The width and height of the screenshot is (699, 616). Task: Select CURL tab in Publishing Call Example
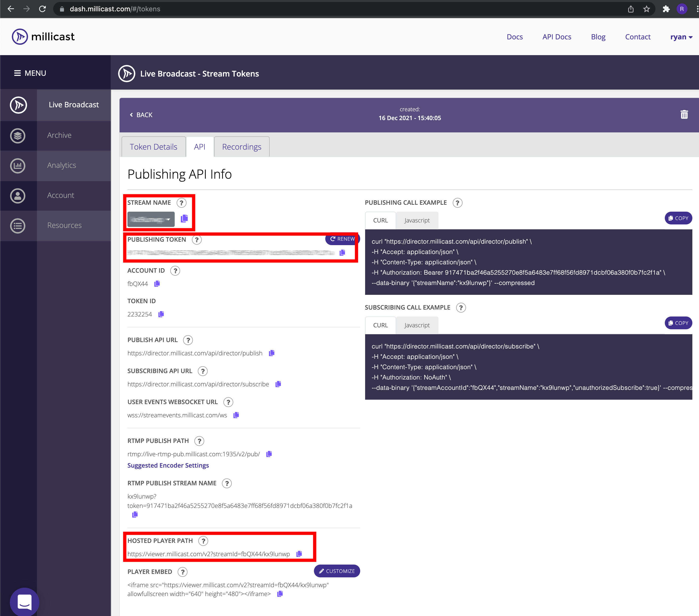(x=381, y=220)
